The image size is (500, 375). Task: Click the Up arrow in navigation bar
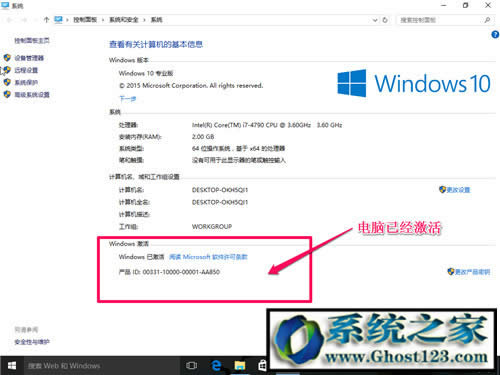point(46,20)
